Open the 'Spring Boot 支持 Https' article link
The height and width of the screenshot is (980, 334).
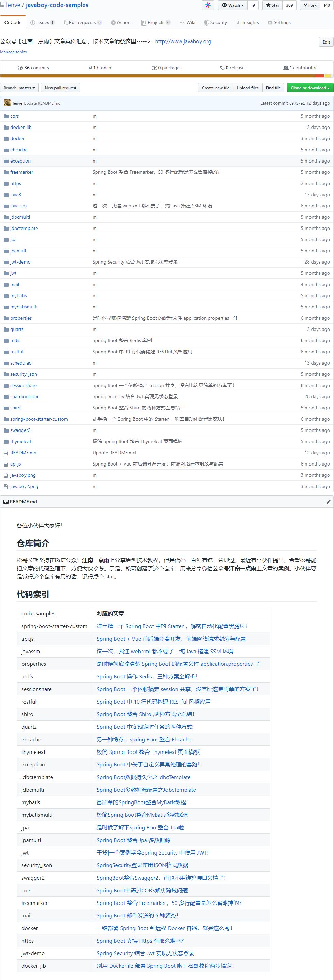pos(140,941)
